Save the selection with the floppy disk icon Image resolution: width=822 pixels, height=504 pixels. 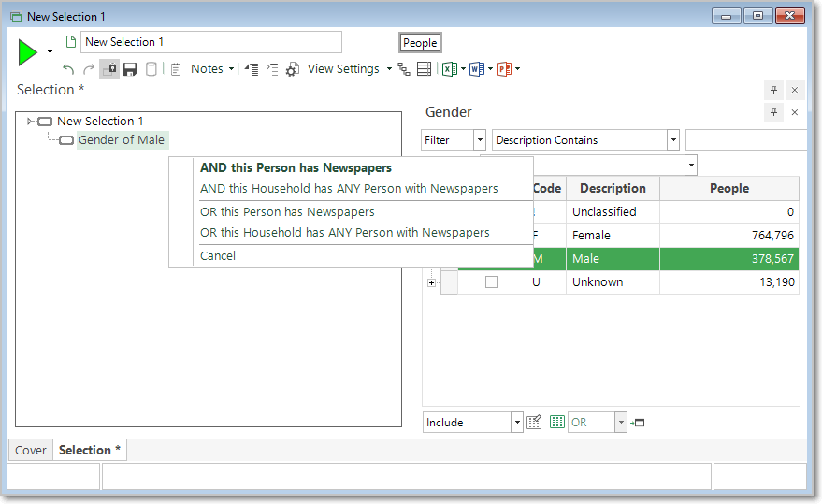[x=130, y=69]
